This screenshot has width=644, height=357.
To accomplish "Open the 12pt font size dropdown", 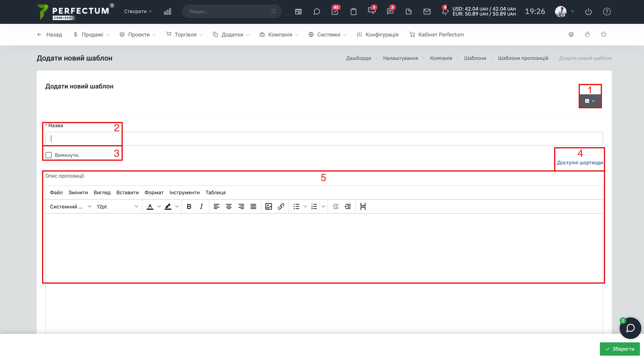I will click(x=117, y=206).
